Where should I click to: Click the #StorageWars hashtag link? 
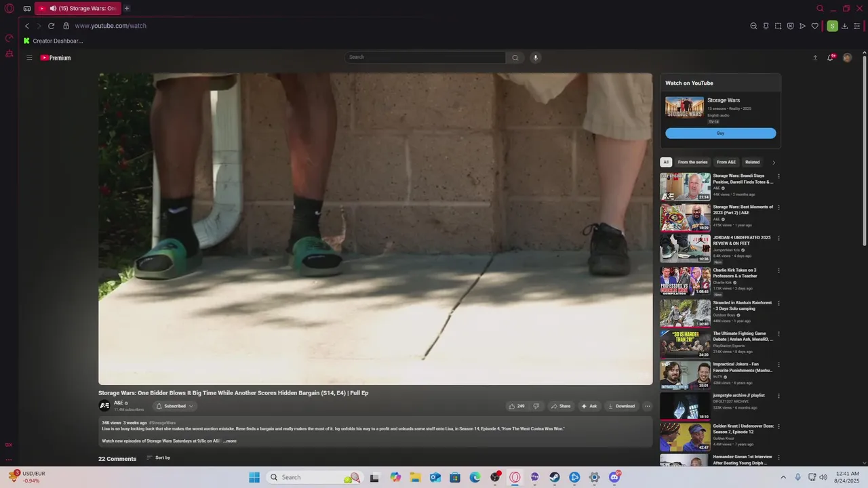[162, 423]
